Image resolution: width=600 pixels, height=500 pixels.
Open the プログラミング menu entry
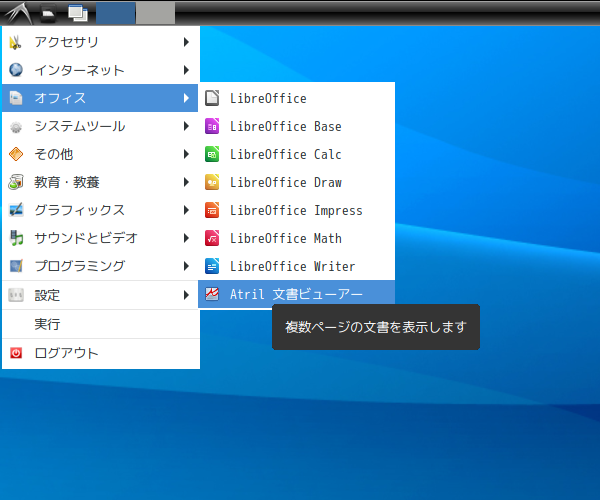point(100,266)
